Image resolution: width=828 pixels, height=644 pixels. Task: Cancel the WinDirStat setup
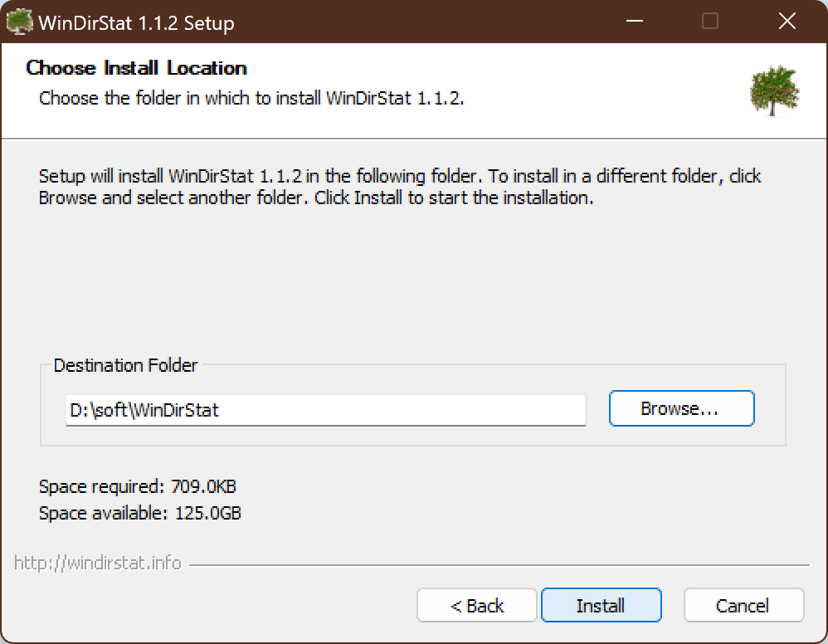(743, 606)
